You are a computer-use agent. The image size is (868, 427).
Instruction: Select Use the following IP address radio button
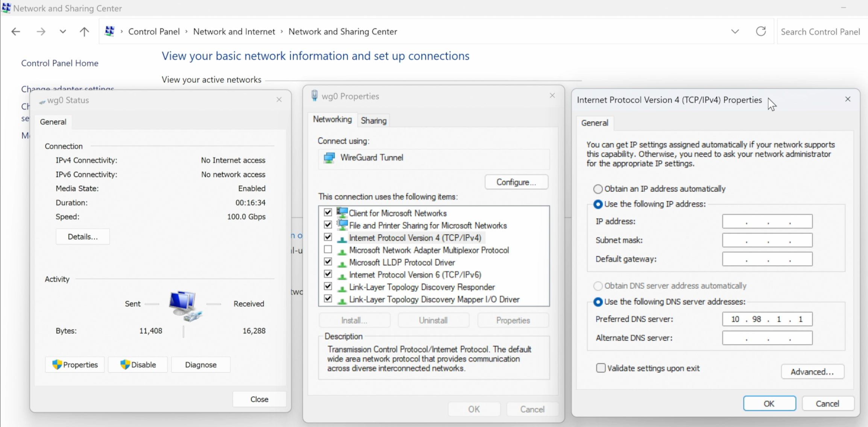click(597, 204)
